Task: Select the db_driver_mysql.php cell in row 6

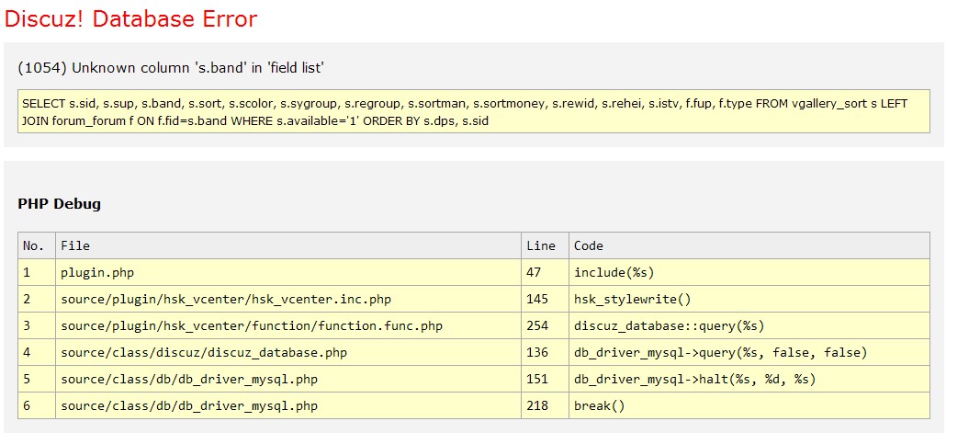Action: 288,406
